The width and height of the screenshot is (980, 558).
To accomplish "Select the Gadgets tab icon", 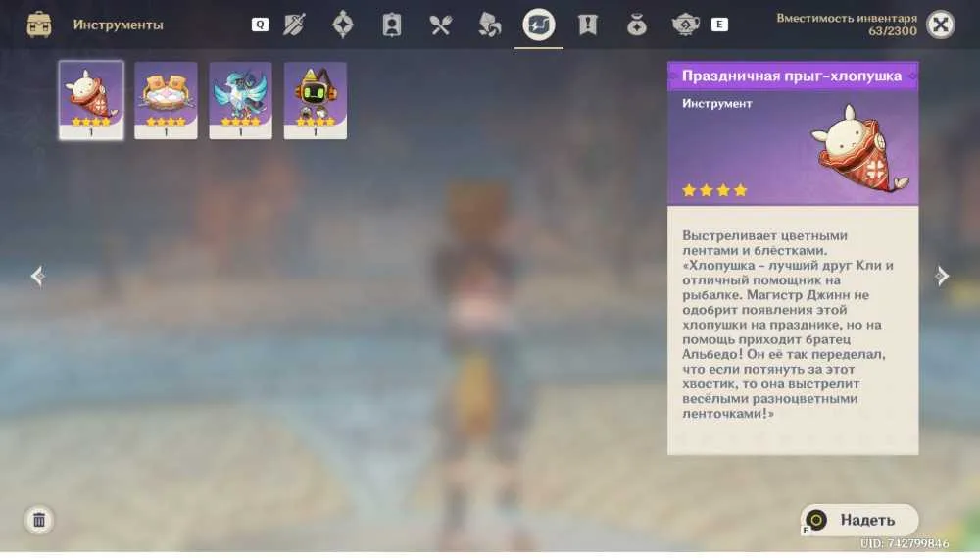I will click(x=539, y=25).
